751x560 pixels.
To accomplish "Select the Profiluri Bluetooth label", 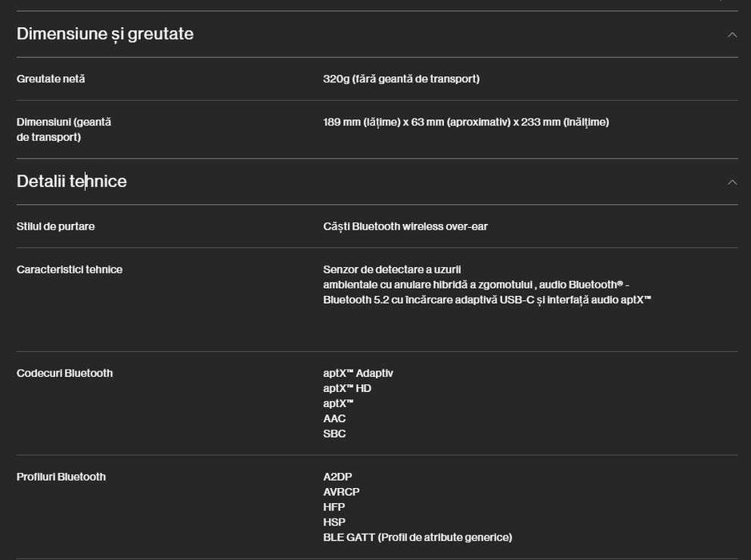I will coord(61,477).
